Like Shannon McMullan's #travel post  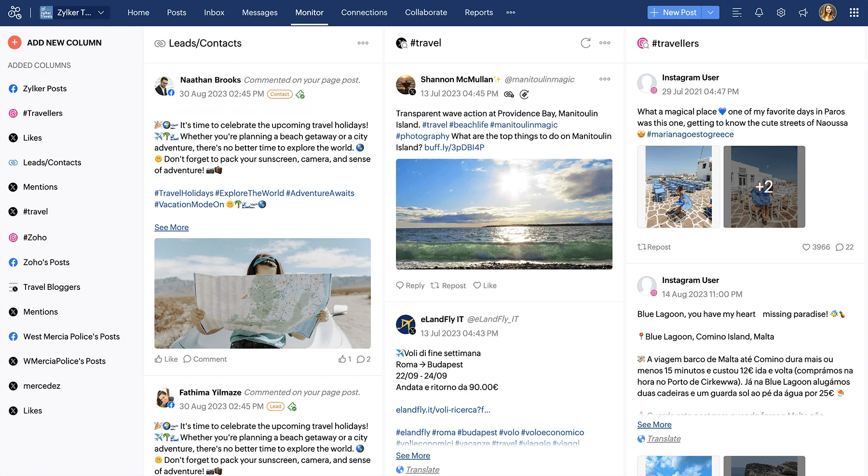(484, 285)
